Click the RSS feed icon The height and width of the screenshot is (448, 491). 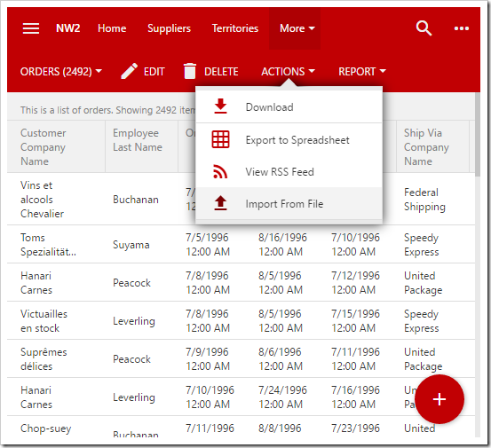click(x=220, y=171)
